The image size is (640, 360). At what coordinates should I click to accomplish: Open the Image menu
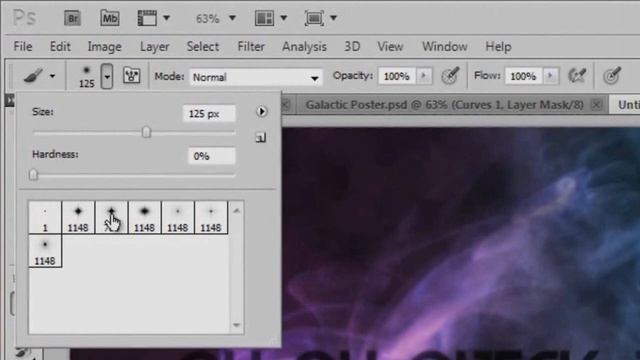104,47
